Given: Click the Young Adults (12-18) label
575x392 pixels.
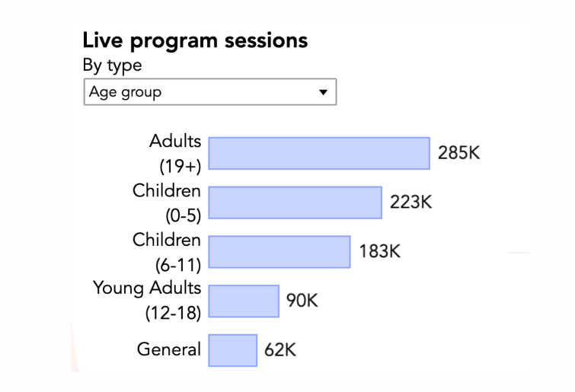Looking at the screenshot, I should 147,300.
